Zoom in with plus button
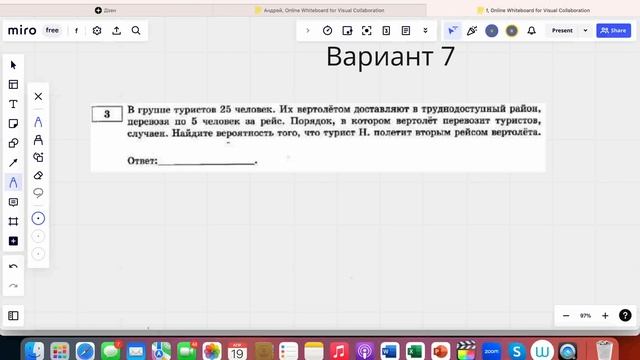 click(x=605, y=316)
